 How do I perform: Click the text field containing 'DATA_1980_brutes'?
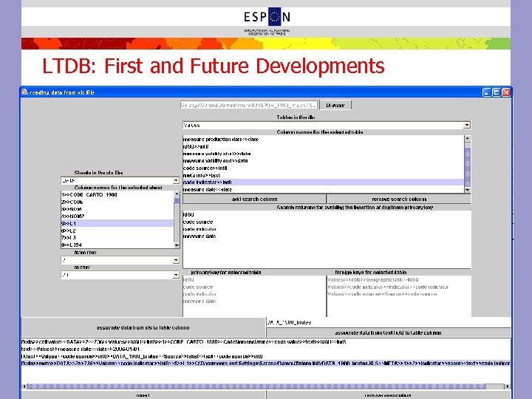(x=388, y=322)
